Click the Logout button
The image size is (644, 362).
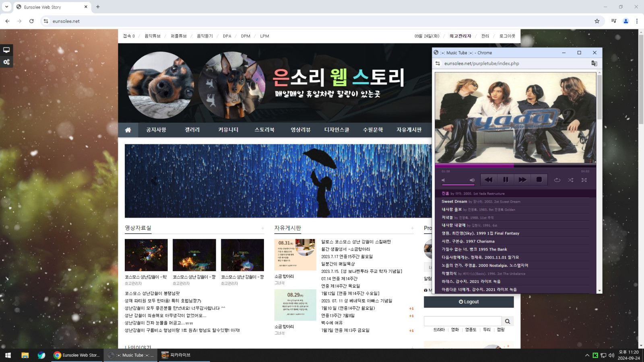[469, 302]
